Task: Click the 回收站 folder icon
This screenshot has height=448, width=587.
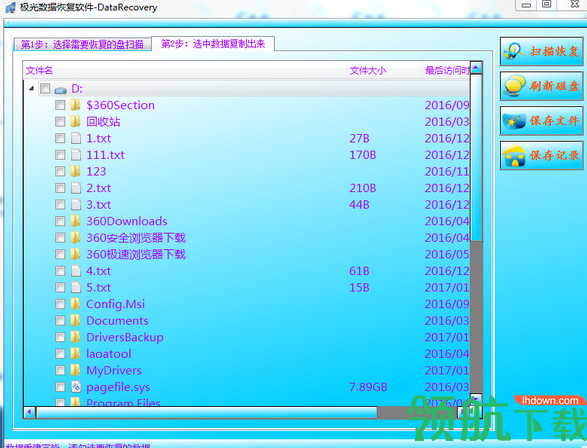Action: coord(75,122)
